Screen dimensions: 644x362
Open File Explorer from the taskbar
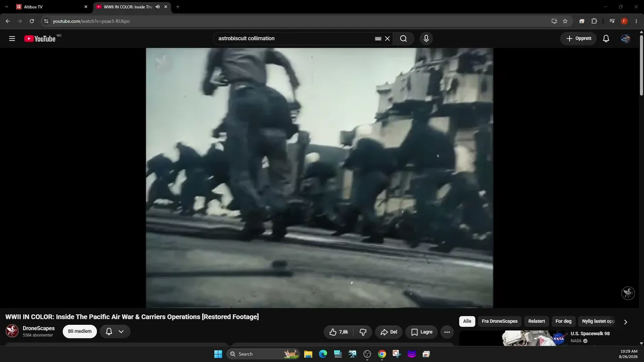pyautogui.click(x=308, y=354)
